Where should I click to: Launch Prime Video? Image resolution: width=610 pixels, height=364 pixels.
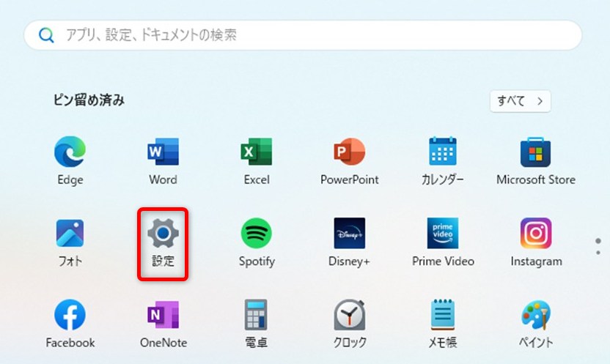(443, 243)
